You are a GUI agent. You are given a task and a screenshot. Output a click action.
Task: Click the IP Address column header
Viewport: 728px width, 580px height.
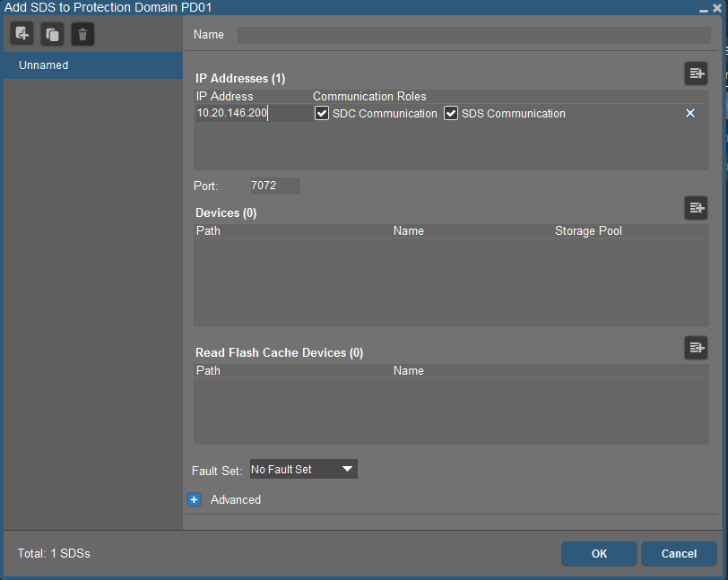[225, 96]
